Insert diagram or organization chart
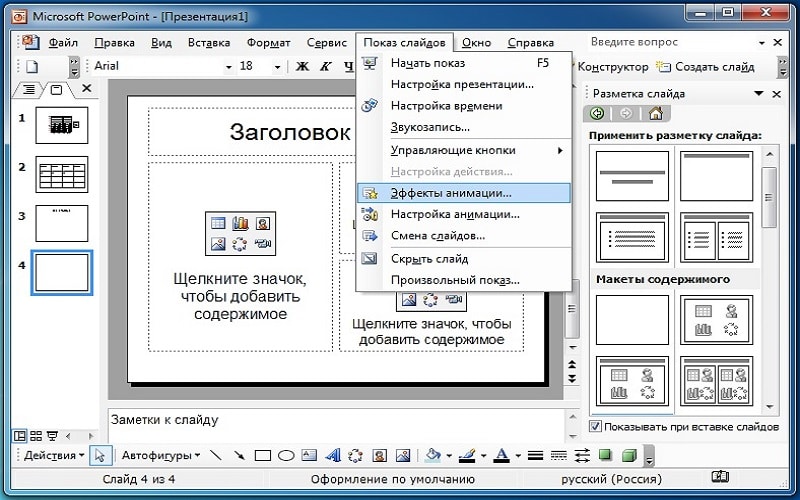Screen dimensions: 800x500 click(356, 455)
